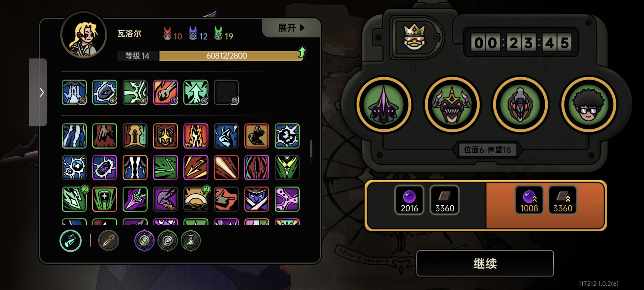Expand details with the 展开 button

(x=291, y=28)
